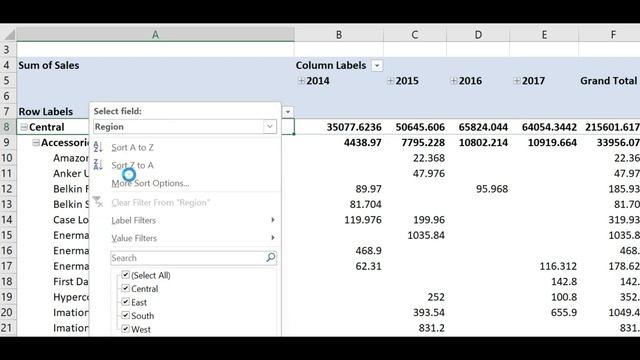640x360 pixels.
Task: Expand the 2015 column group
Action: coord(391,81)
